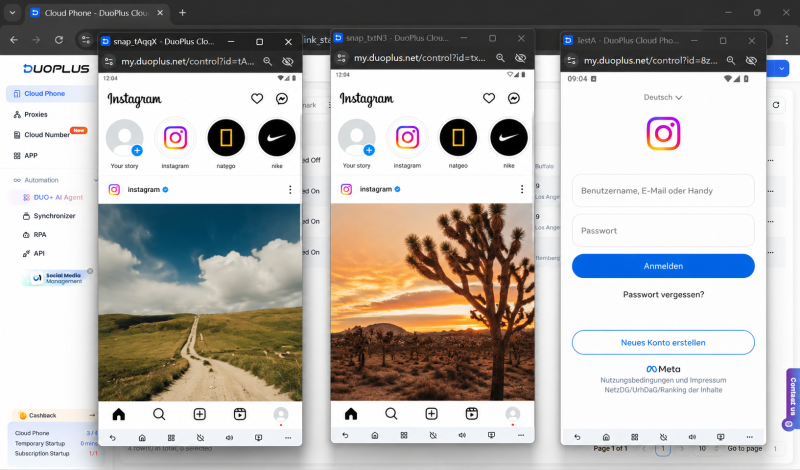The width and height of the screenshot is (800, 470).
Task: Click Android back control in TestA toolbar
Action: click(x=577, y=437)
